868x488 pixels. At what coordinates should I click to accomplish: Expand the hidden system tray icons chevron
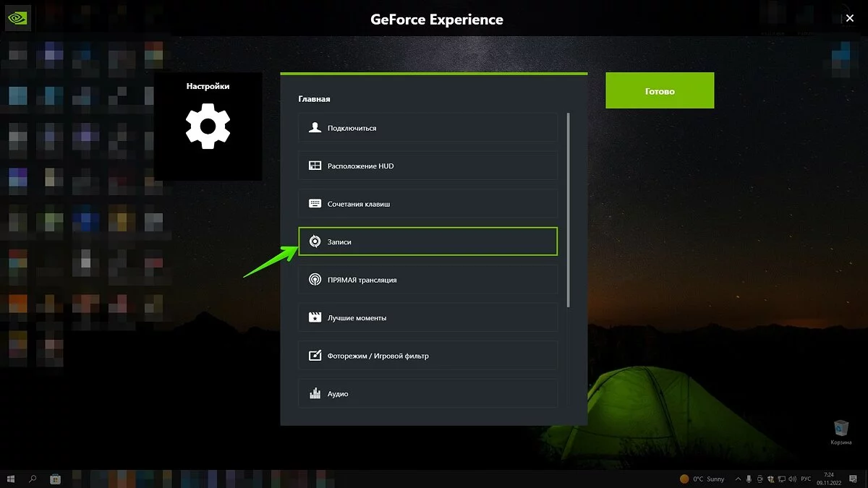point(737,479)
